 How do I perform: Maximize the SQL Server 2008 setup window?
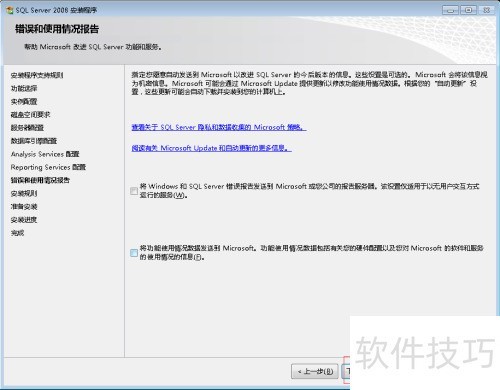(468, 10)
